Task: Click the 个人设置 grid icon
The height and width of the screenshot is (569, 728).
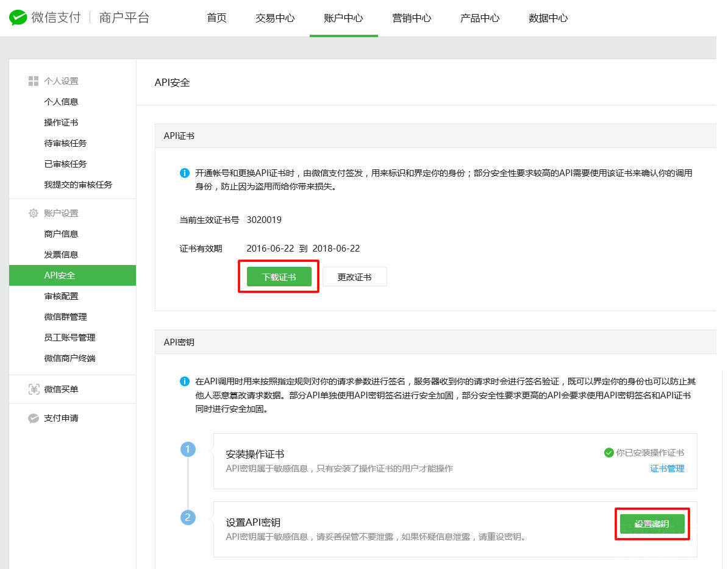Action: point(34,81)
